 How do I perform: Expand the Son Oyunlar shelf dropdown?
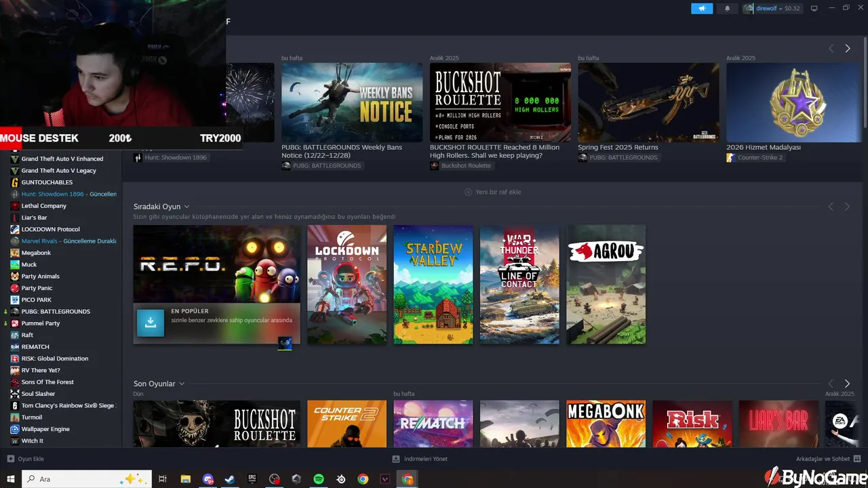(x=182, y=384)
